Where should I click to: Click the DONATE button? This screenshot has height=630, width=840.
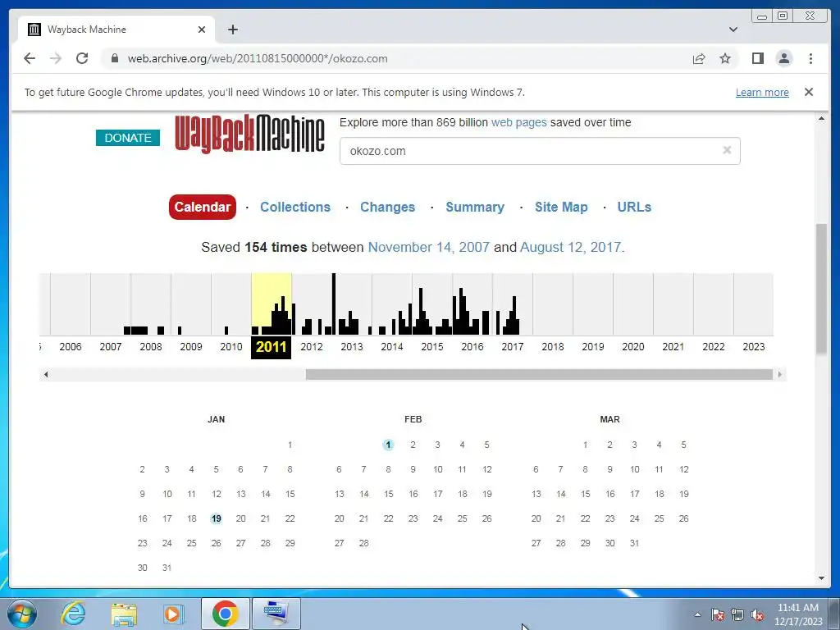[x=128, y=138]
